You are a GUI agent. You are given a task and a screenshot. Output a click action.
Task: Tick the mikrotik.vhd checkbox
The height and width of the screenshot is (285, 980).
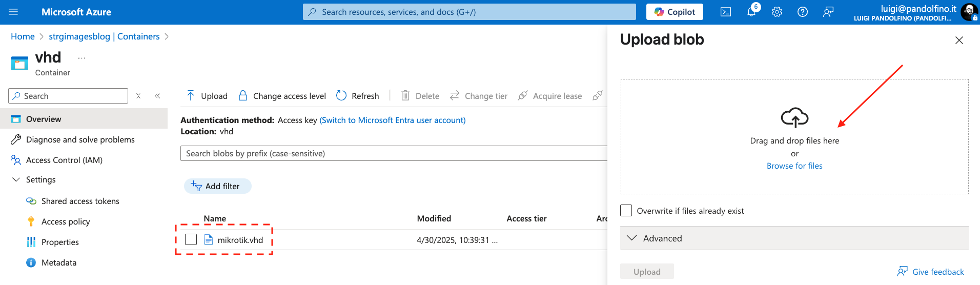(x=191, y=239)
